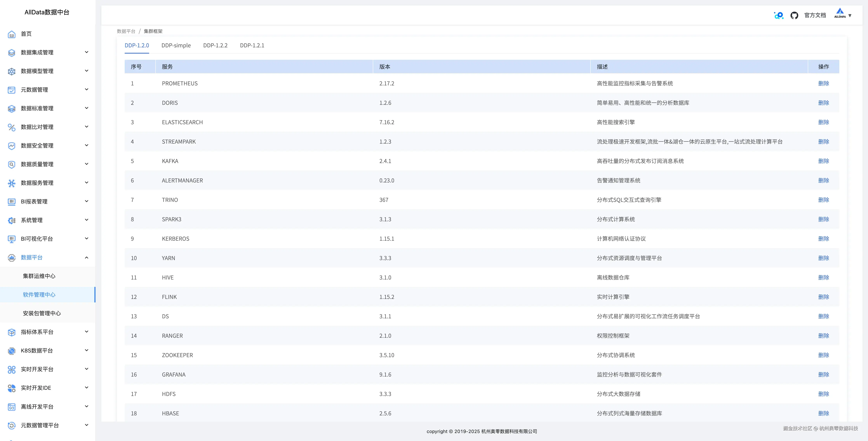This screenshot has height=441, width=868.
Task: Open the GitHub icon in header
Action: pyautogui.click(x=794, y=16)
